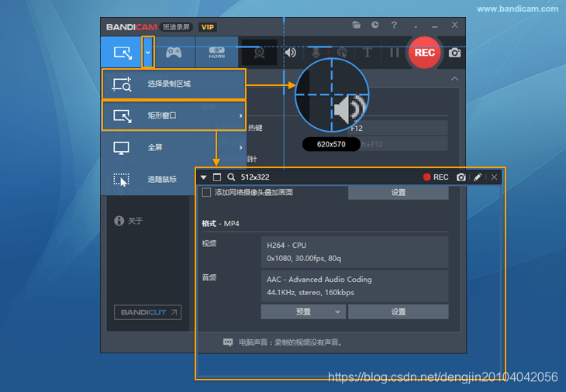Viewport: 566px width, 392px height.
Task: Click the pause recording icon
Action: (x=394, y=53)
